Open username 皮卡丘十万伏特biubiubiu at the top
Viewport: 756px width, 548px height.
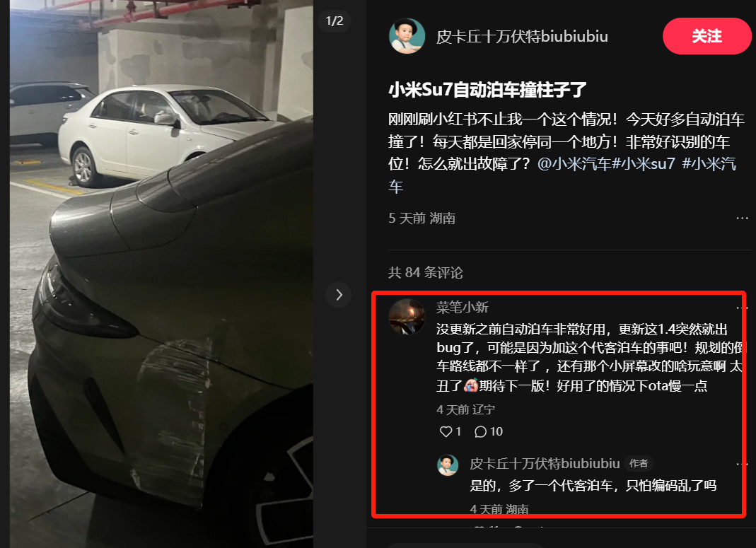[522, 37]
